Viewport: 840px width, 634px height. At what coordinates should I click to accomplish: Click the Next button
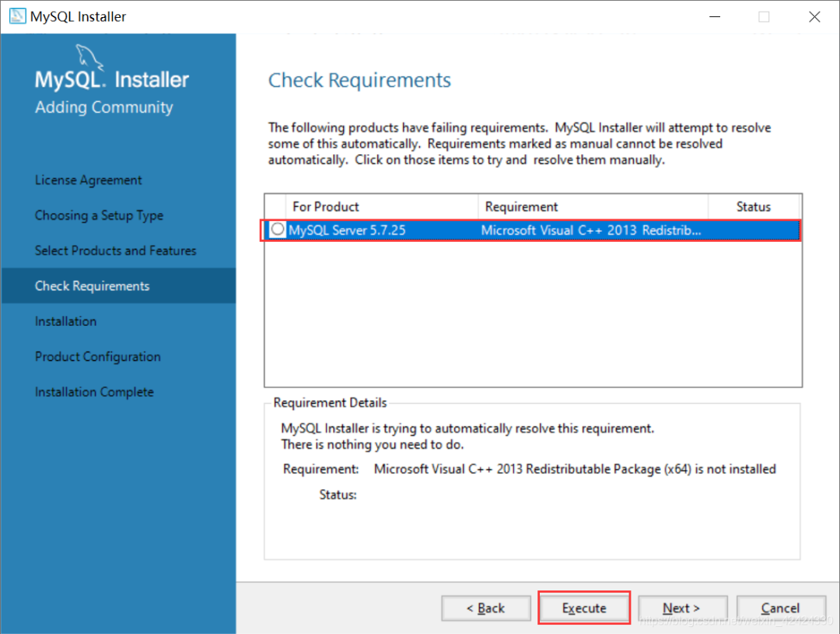(682, 608)
